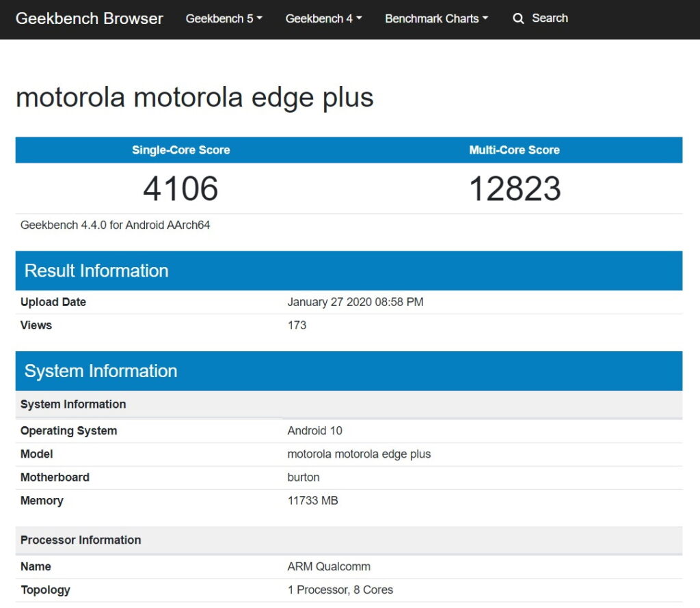Viewport: 700px width, 608px height.
Task: Click the processor Name label
Action: click(36, 566)
